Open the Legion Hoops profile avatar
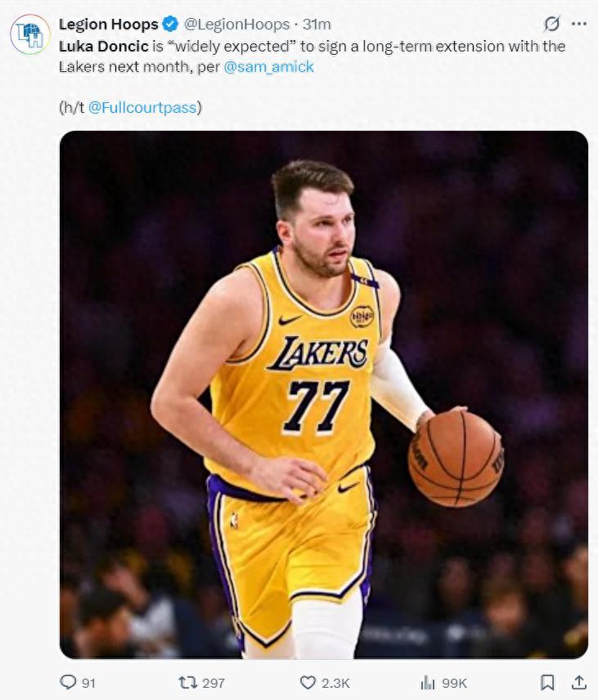 pos(30,34)
